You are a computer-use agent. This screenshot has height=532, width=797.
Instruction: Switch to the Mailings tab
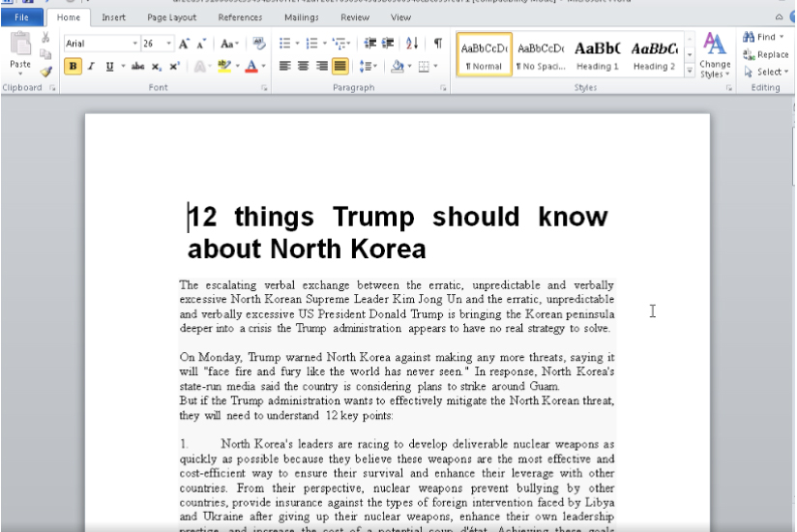point(302,17)
